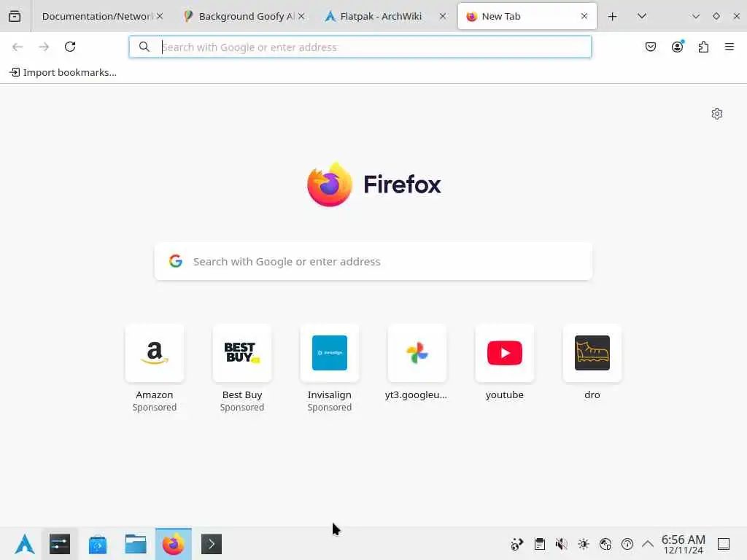Go forward one page

(44, 47)
